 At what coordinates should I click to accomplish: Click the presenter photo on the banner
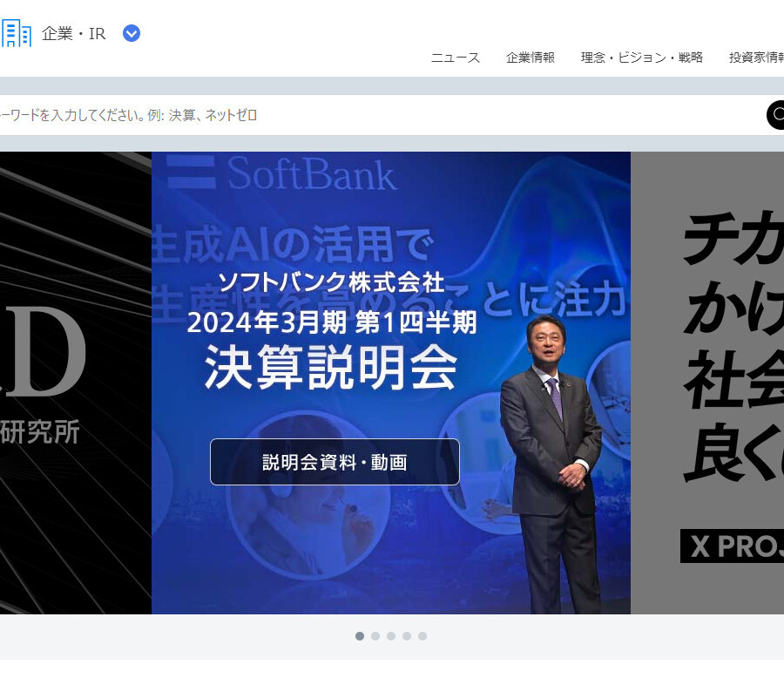pyautogui.click(x=551, y=463)
